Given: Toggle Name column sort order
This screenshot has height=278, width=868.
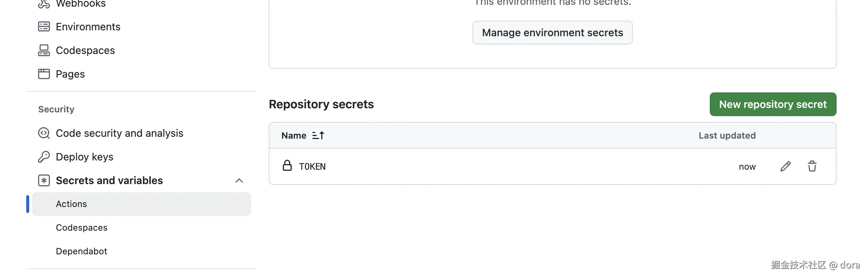Looking at the screenshot, I should pos(318,136).
